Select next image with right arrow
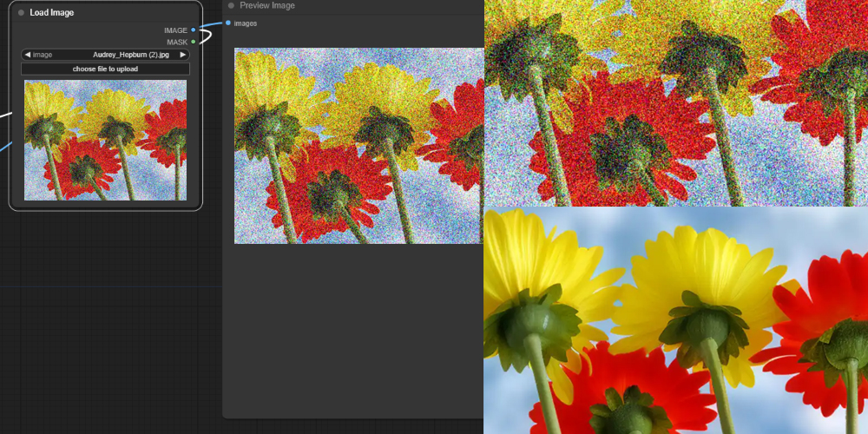Screen dimensions: 868x434 click(183, 55)
